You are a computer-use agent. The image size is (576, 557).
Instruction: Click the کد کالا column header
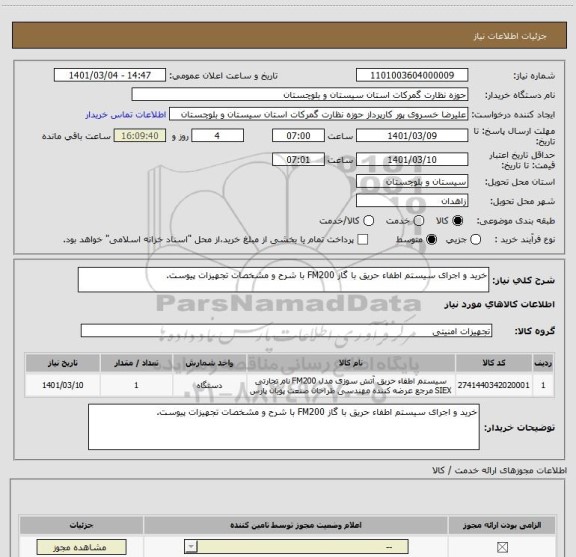(494, 363)
